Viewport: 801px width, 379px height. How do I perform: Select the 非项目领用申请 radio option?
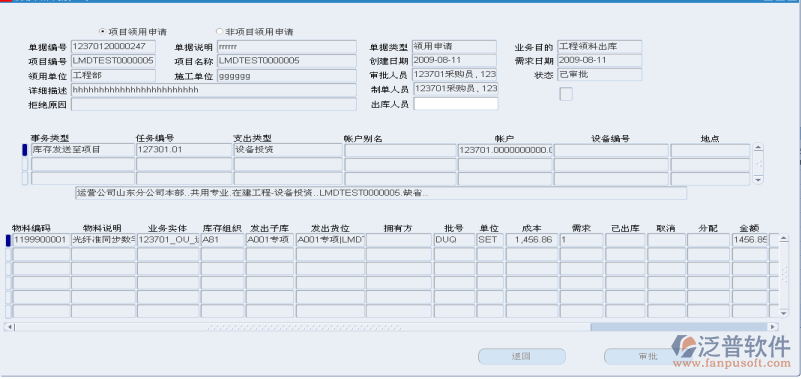click(220, 32)
